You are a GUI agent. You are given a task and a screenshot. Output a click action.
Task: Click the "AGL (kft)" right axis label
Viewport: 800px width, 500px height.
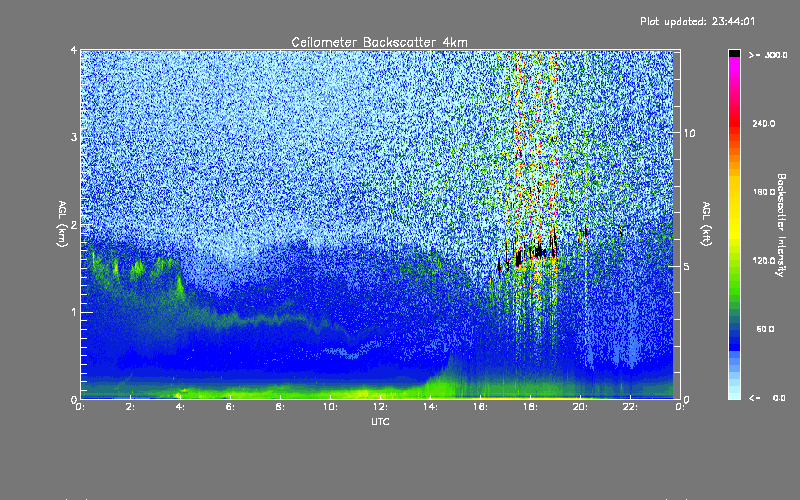[x=706, y=223]
